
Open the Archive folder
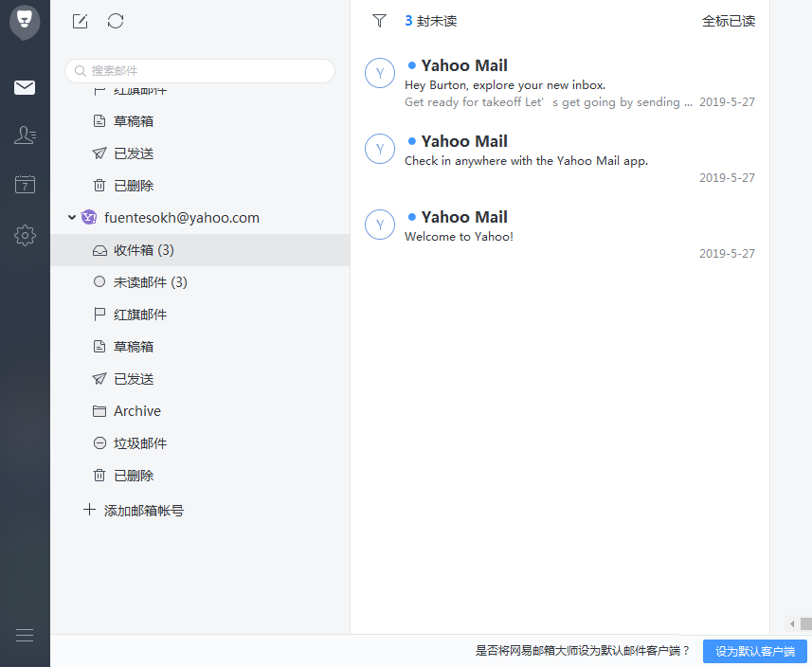point(201,411)
